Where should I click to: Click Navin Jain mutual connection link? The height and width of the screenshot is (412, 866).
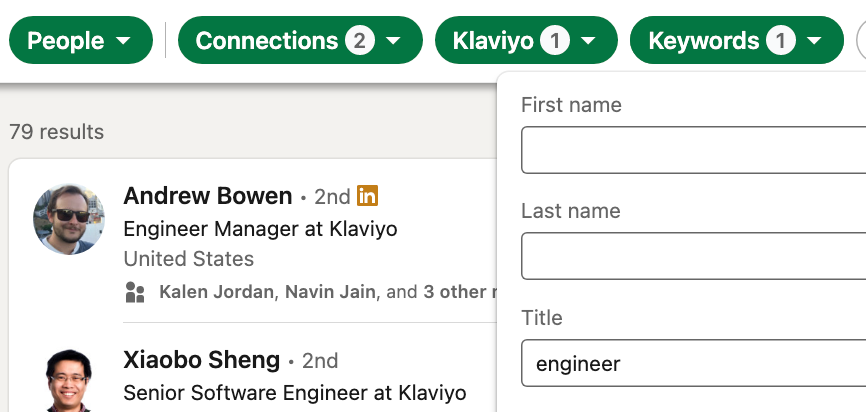tap(330, 292)
